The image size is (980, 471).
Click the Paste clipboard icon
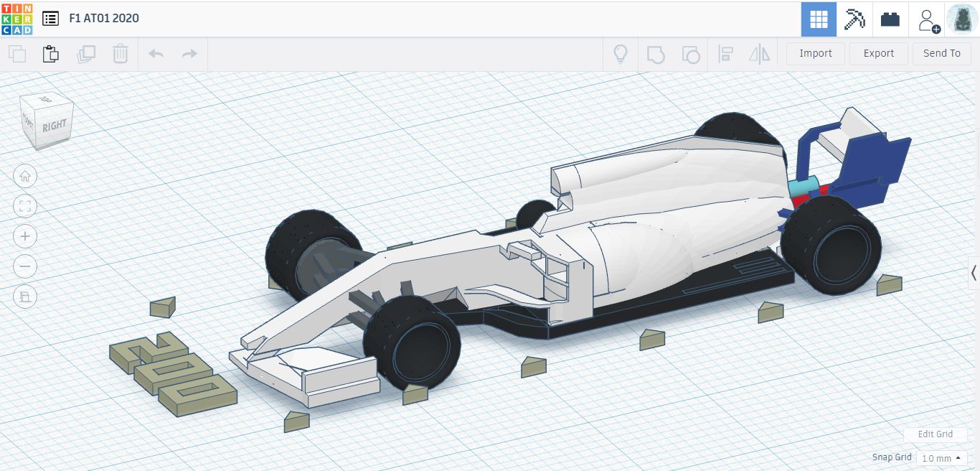coord(50,54)
